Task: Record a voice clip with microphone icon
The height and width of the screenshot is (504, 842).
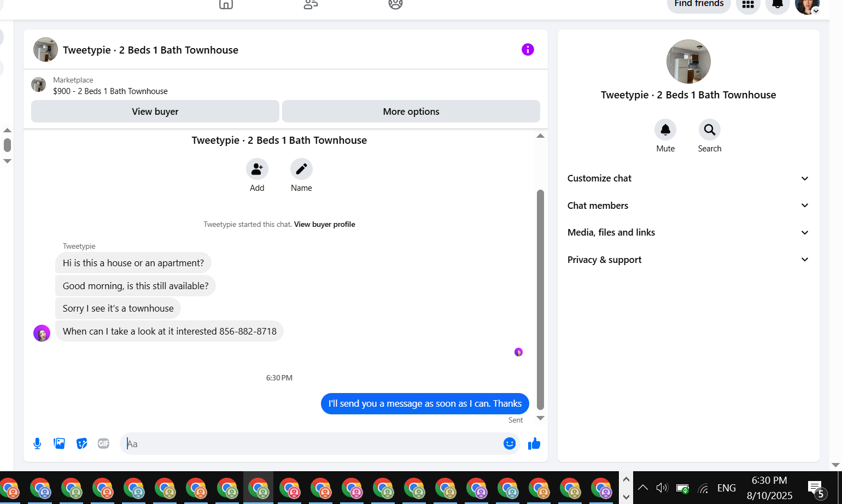Action: (37, 443)
